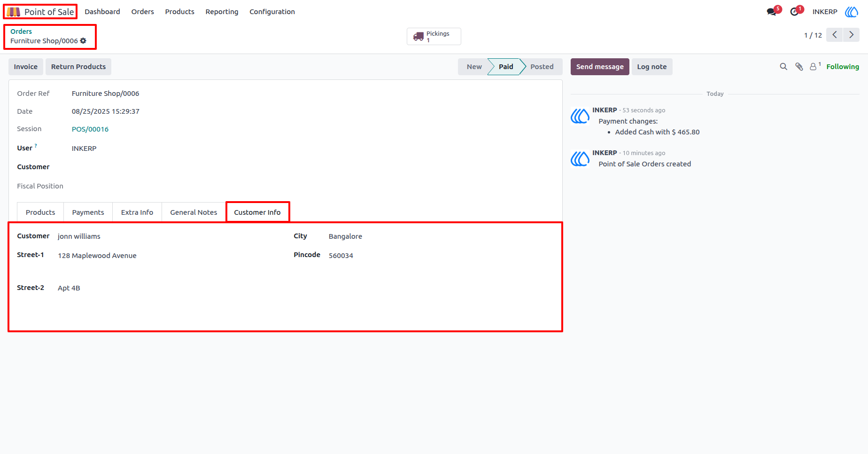Click the New status stage
Image resolution: width=868 pixels, height=454 pixels.
tap(474, 67)
